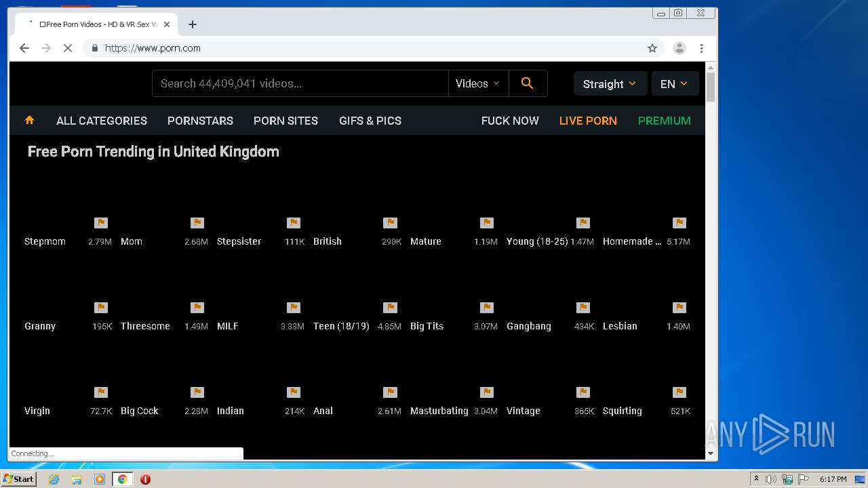Expand the Straight orientation dropdown

(x=610, y=84)
